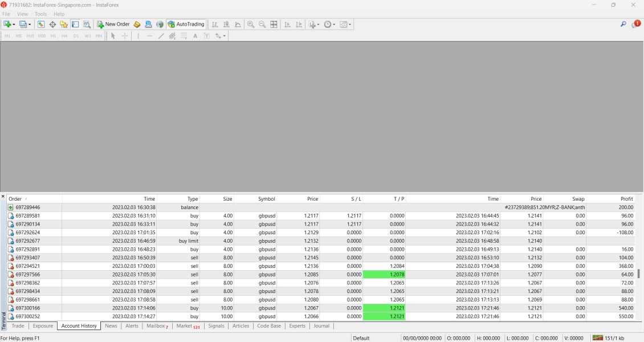The image size is (644, 342).
Task: Click the tile windows grid icon
Action: point(274,25)
